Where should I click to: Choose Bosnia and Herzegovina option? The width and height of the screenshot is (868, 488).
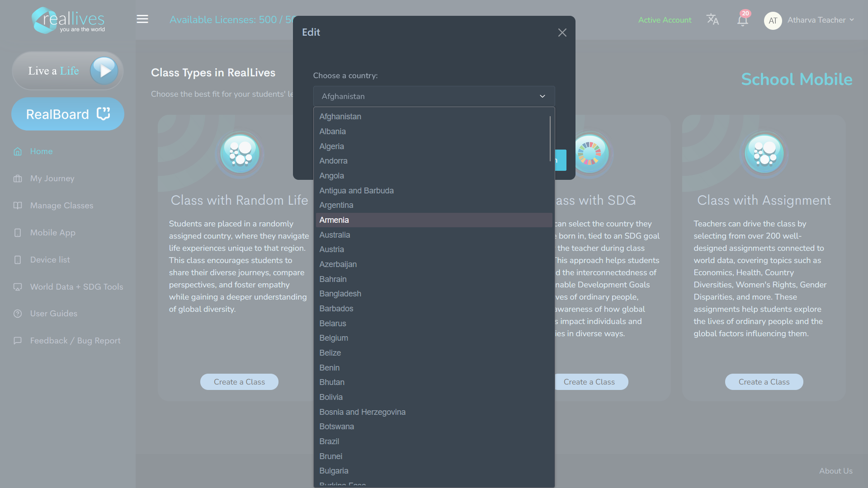[x=434, y=412]
